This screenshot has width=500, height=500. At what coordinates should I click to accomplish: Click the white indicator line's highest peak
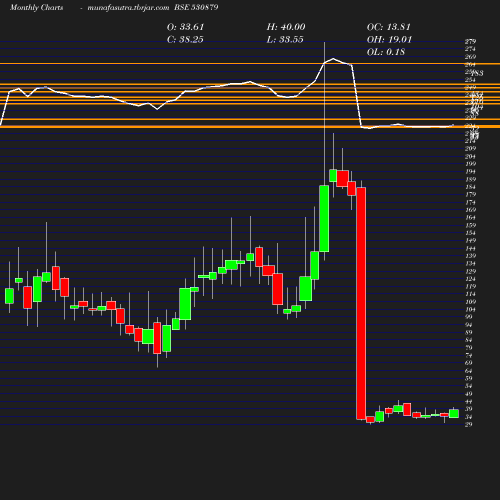coord(333,59)
